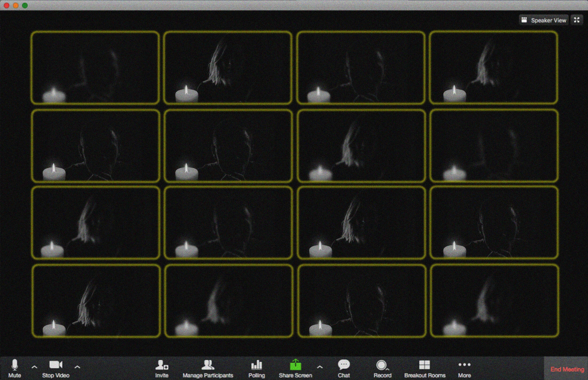Toggle Stop Video camera
Image resolution: width=588 pixels, height=380 pixels.
(x=56, y=368)
